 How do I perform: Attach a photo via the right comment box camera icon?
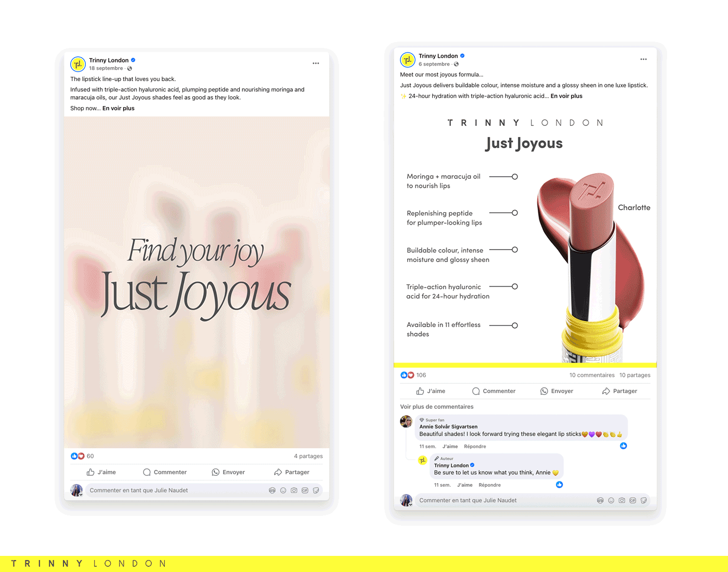pos(622,500)
